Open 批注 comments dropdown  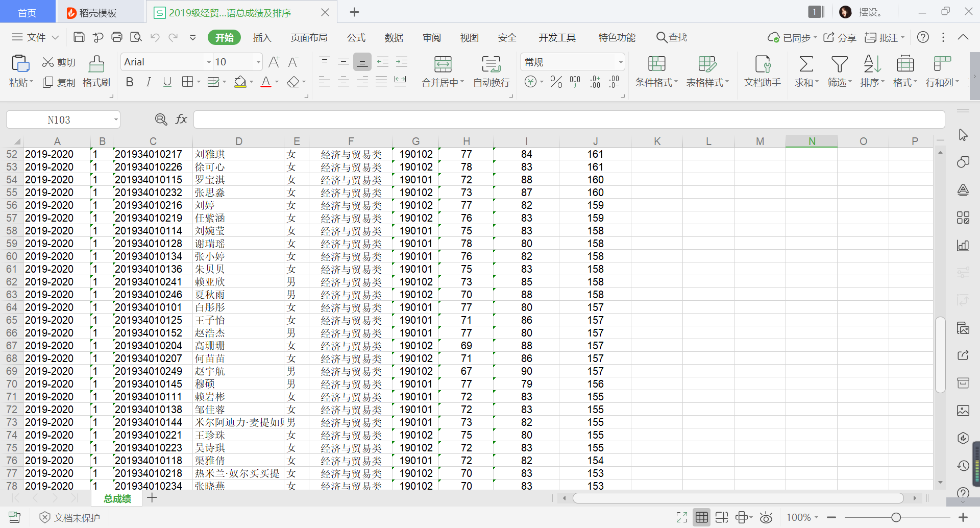click(885, 37)
